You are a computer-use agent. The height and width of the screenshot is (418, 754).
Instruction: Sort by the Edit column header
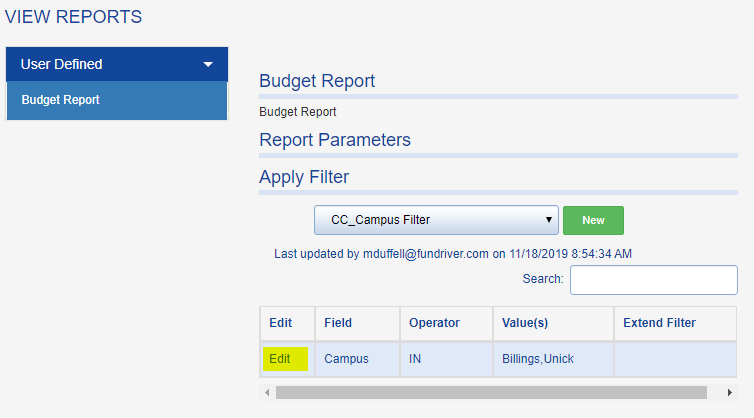tap(287, 323)
